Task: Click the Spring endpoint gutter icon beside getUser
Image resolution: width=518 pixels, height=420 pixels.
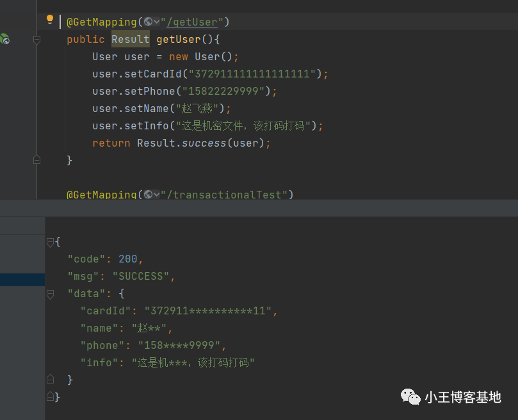Action: pos(5,39)
